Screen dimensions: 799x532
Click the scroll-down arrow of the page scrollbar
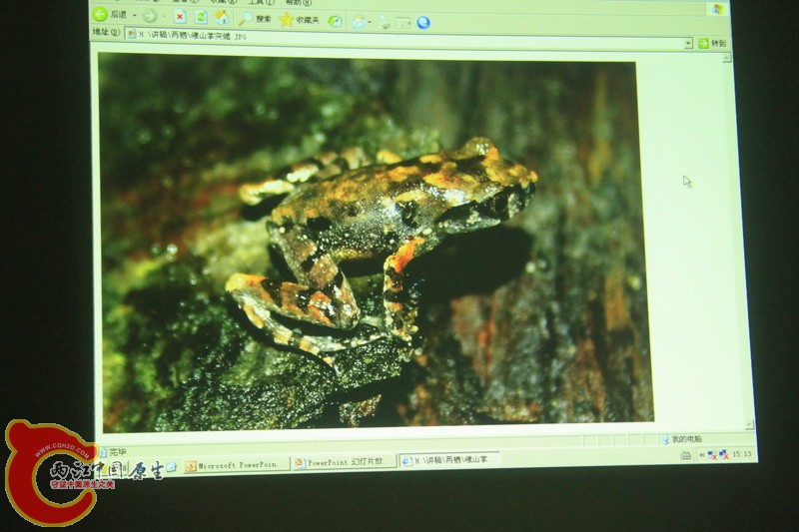click(749, 423)
